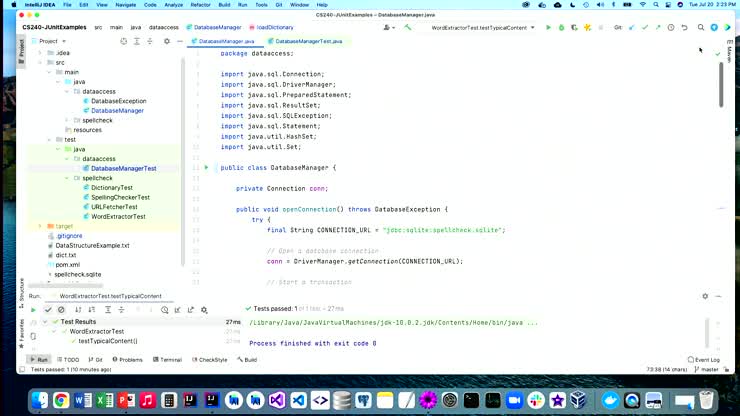The width and height of the screenshot is (740, 416).
Task: Rerun tests in the Run panel
Action: point(33,310)
